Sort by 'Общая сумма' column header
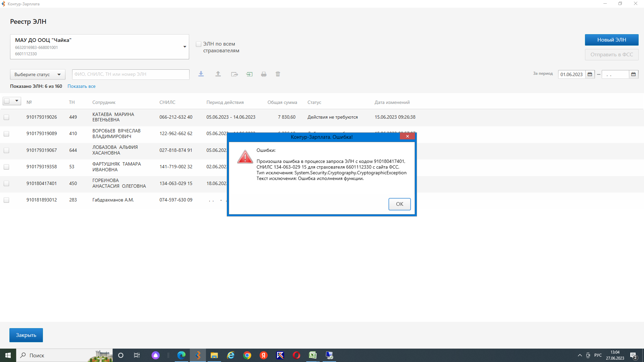The width and height of the screenshot is (644, 362). (x=282, y=103)
